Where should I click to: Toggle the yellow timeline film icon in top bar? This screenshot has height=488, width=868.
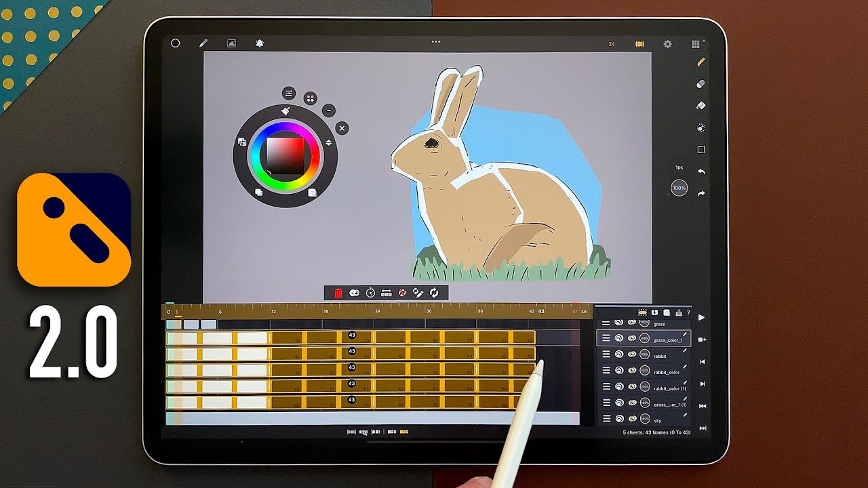tap(639, 44)
